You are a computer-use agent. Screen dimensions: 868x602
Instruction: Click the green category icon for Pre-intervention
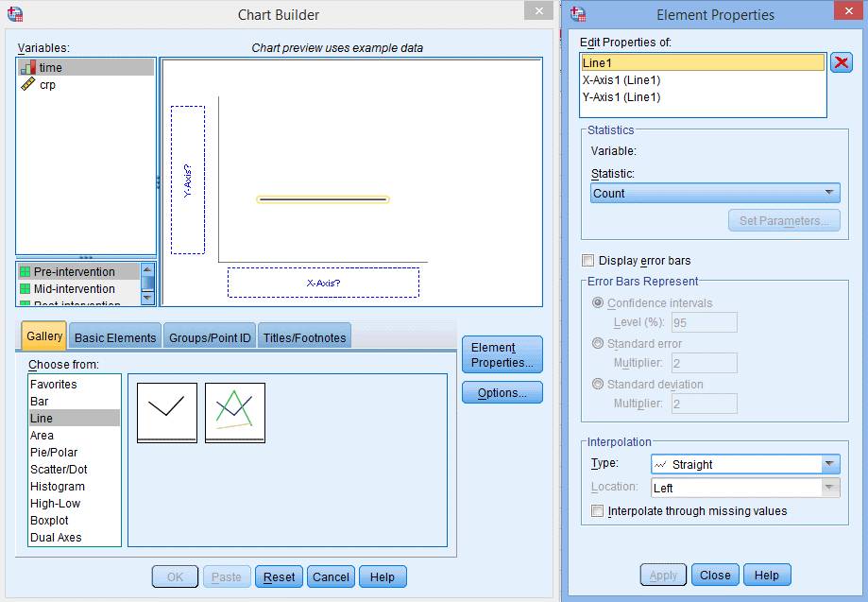click(x=25, y=272)
